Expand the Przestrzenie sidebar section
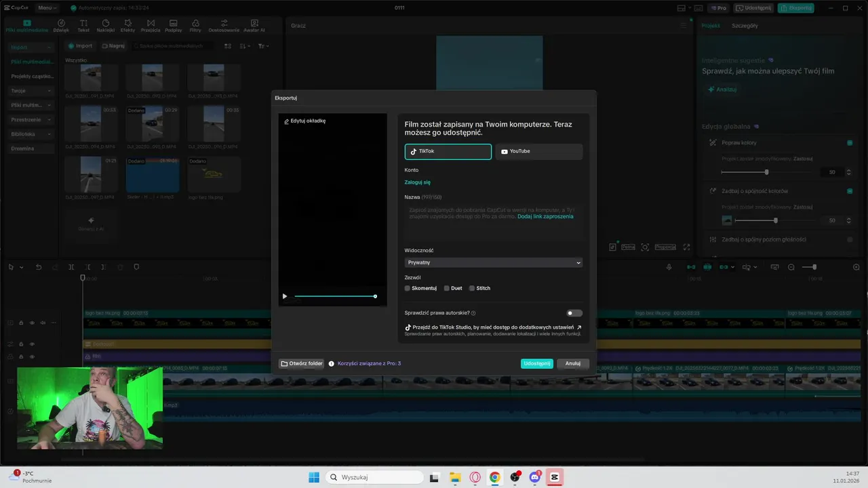 pyautogui.click(x=31, y=119)
